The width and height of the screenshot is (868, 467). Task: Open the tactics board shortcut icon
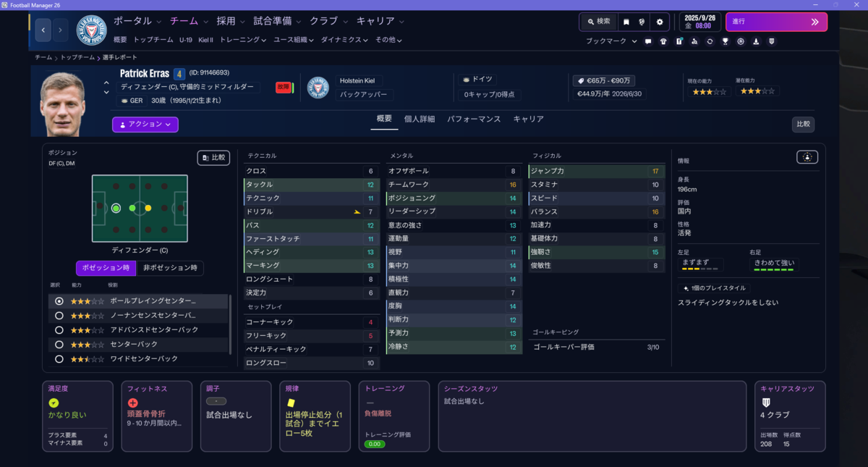(x=679, y=41)
